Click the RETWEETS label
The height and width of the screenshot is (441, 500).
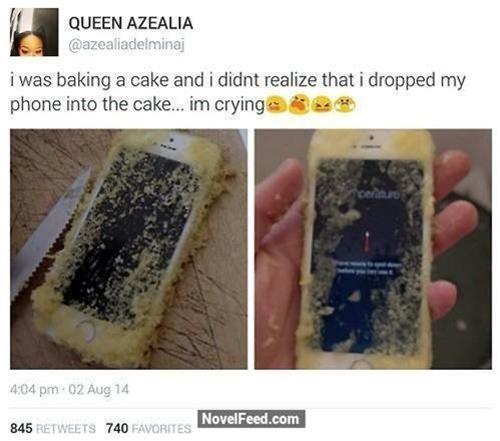[65, 428]
